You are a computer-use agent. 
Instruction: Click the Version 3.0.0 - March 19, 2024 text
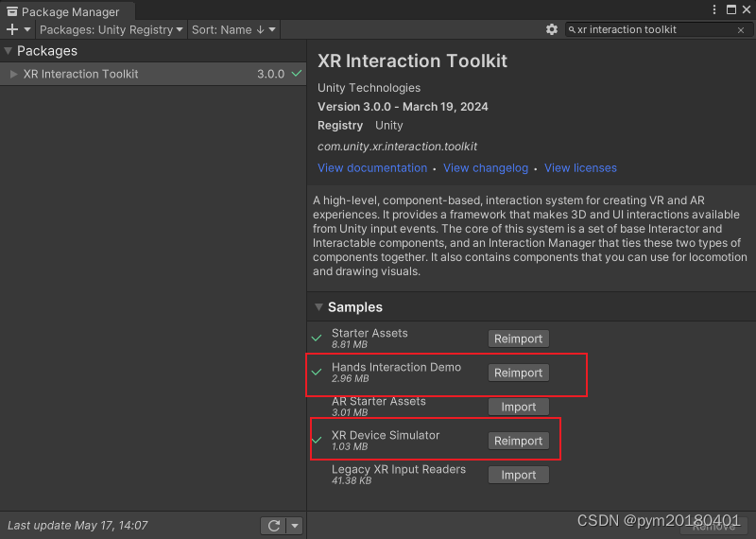point(403,107)
